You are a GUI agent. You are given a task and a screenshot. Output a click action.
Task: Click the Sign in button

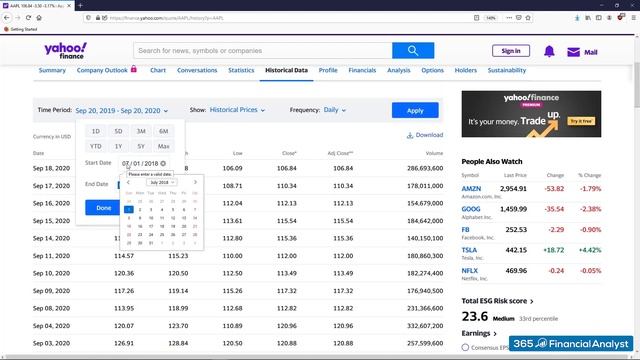pyautogui.click(x=511, y=51)
